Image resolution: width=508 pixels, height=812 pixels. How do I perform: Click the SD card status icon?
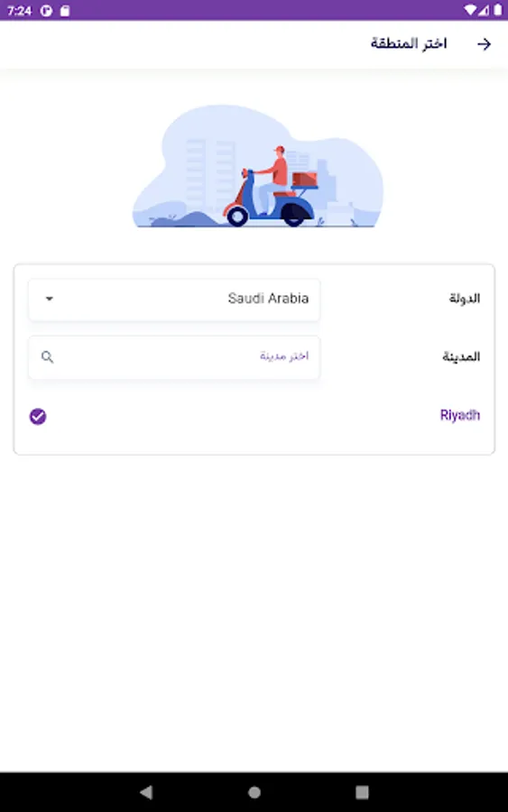(65, 10)
